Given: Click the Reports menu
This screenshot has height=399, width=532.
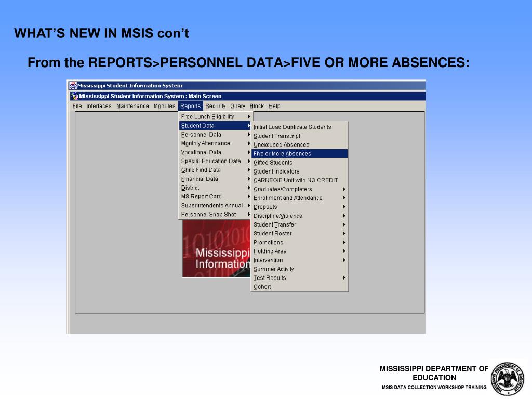Looking at the screenshot, I should coord(190,106).
